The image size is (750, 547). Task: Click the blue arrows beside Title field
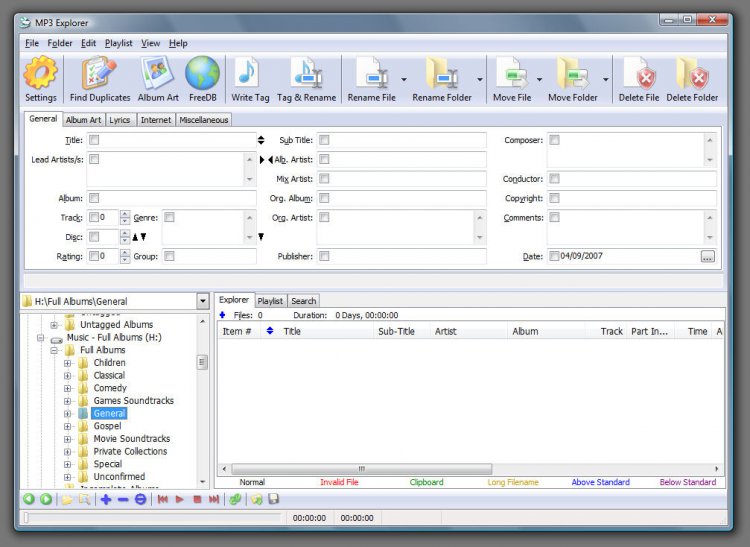click(x=261, y=140)
